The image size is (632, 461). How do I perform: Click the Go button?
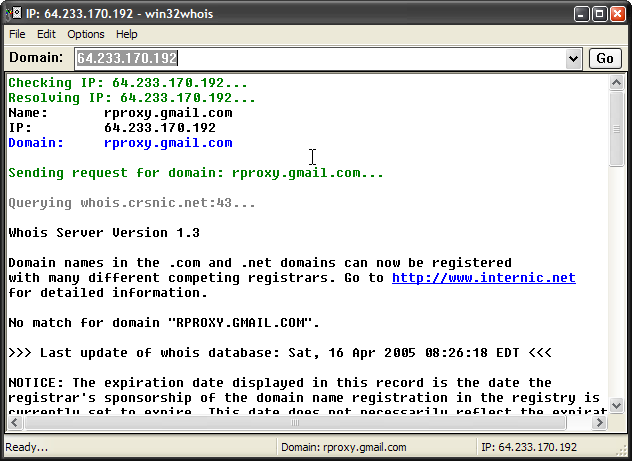(x=605, y=58)
